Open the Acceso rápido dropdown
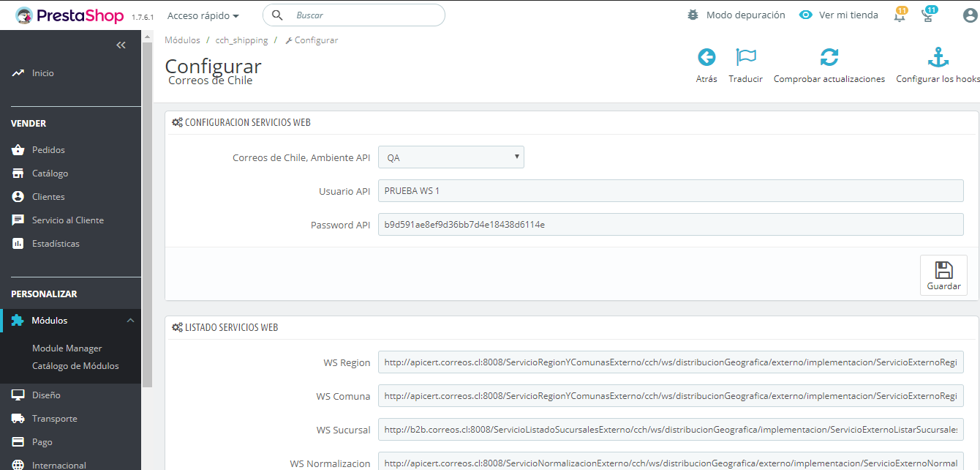This screenshot has width=980, height=470. [x=203, y=15]
